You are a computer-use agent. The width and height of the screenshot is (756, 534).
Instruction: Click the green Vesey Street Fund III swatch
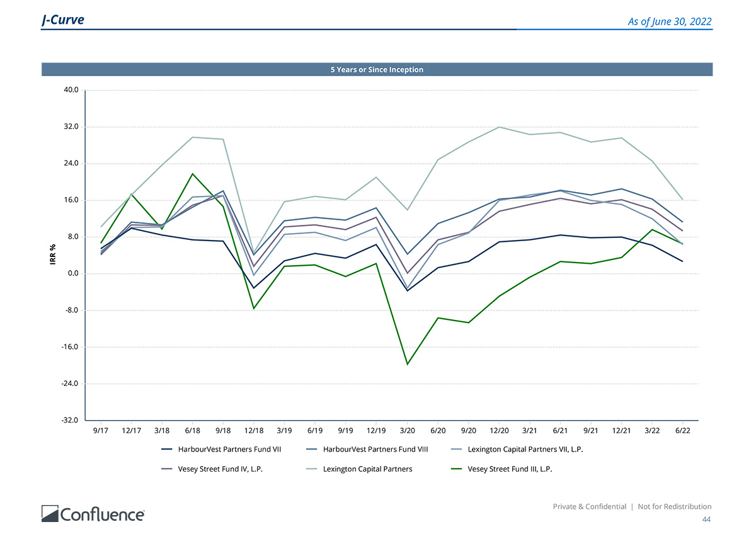(x=457, y=469)
